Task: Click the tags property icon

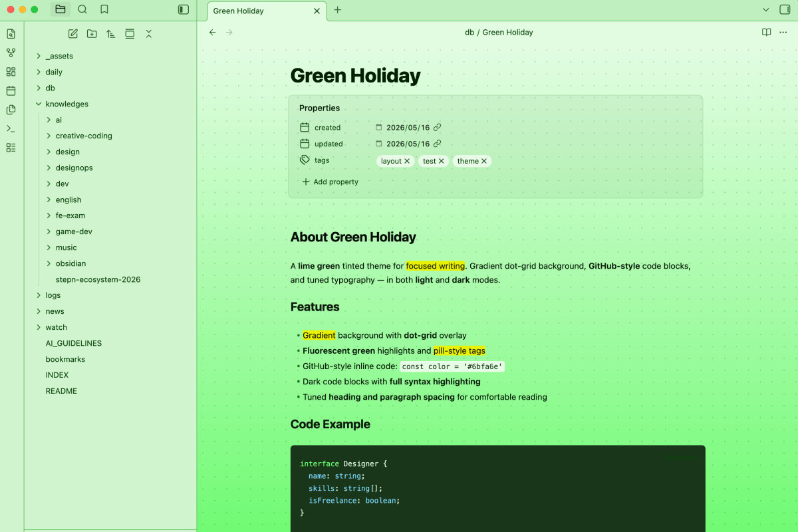Action: [305, 160]
